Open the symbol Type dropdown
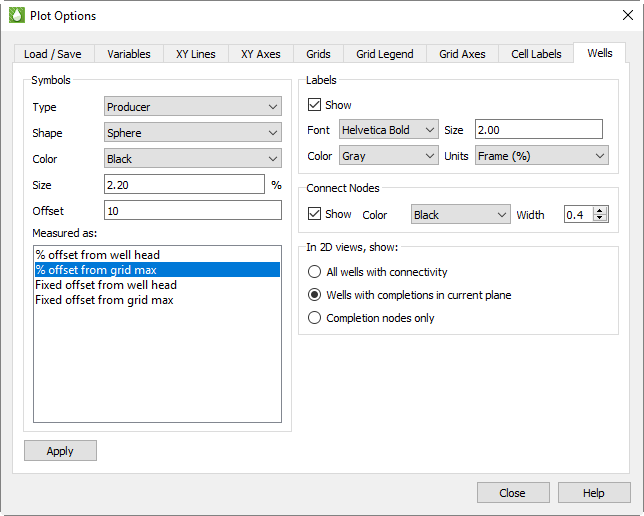This screenshot has width=644, height=516. click(192, 107)
